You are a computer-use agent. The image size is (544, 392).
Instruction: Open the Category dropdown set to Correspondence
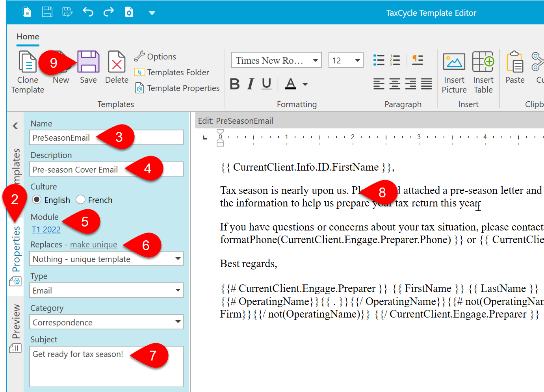click(106, 322)
